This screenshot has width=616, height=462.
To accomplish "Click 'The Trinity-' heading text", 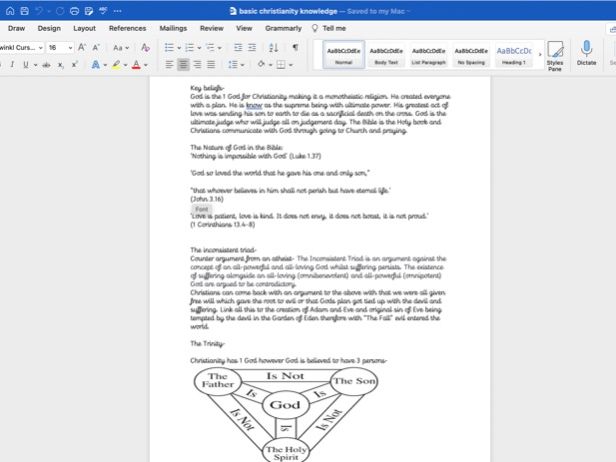I will (208, 344).
